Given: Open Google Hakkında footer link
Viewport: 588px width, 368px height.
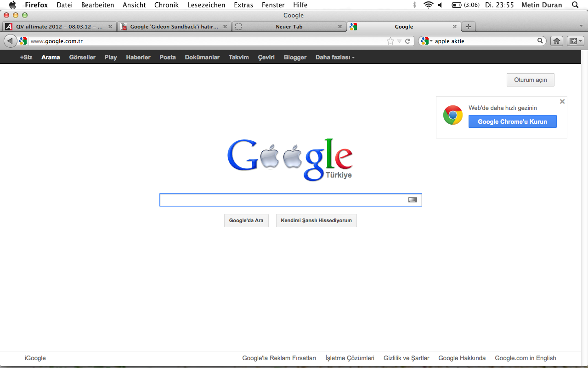Looking at the screenshot, I should 462,358.
